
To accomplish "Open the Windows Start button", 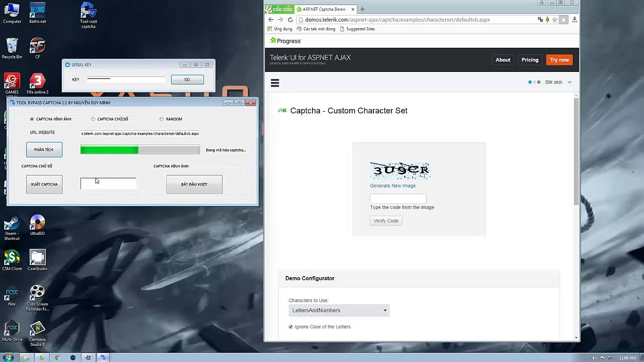I will tap(8, 357).
